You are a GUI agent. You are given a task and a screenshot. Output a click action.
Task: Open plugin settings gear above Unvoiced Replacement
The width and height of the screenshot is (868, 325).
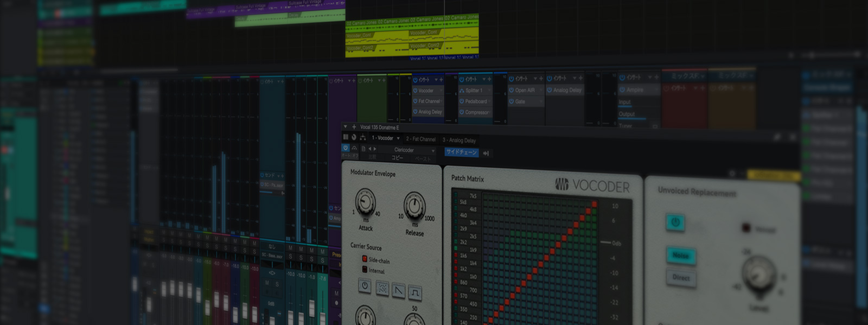[x=732, y=174]
